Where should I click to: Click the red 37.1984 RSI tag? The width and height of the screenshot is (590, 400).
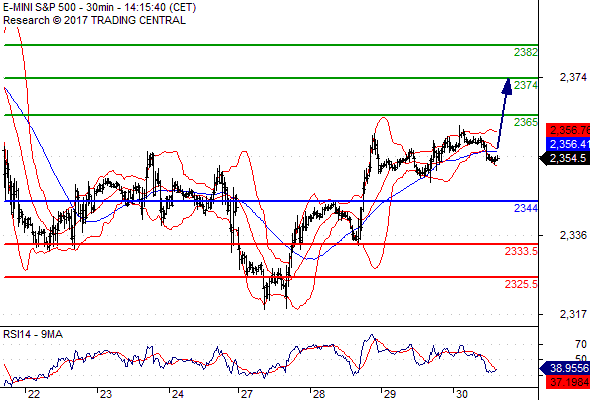click(x=568, y=382)
